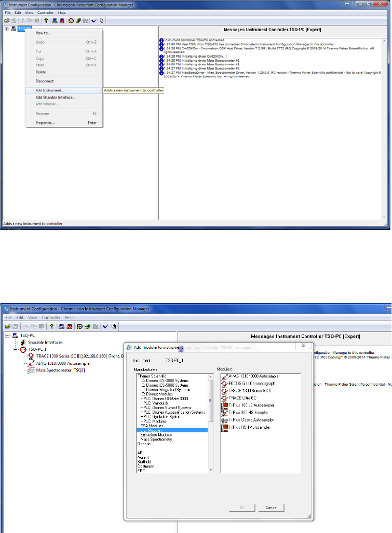Select GC: Modules in Manufacturers list

(x=172, y=430)
